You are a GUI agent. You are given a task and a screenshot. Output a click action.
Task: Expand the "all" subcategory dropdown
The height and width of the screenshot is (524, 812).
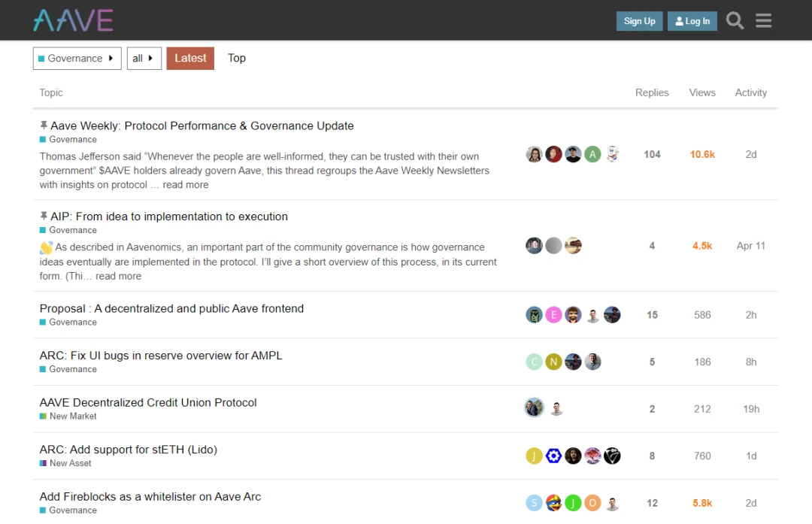pyautogui.click(x=144, y=59)
